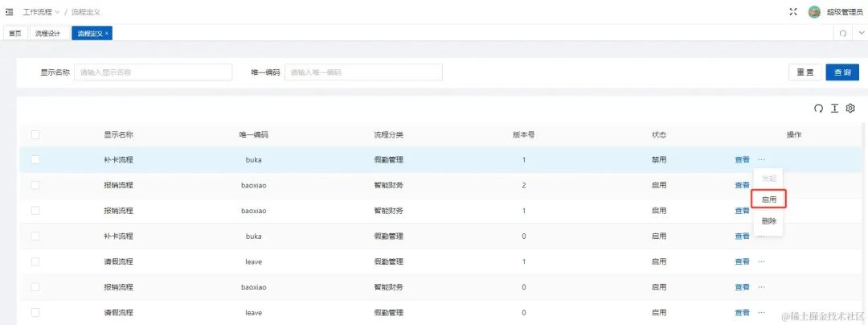Click 智能财务 in 报销流程 version 2 row
The image size is (868, 325).
[389, 185]
